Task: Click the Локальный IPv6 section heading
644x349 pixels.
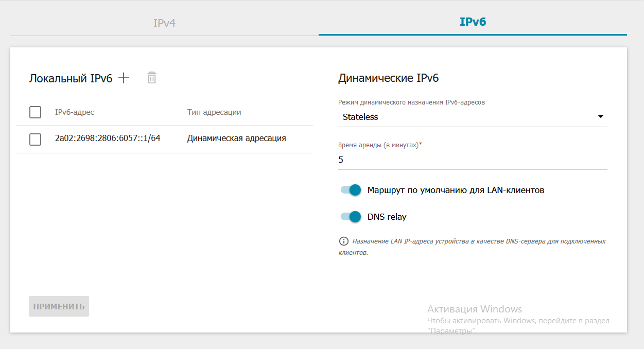Action: tap(71, 78)
